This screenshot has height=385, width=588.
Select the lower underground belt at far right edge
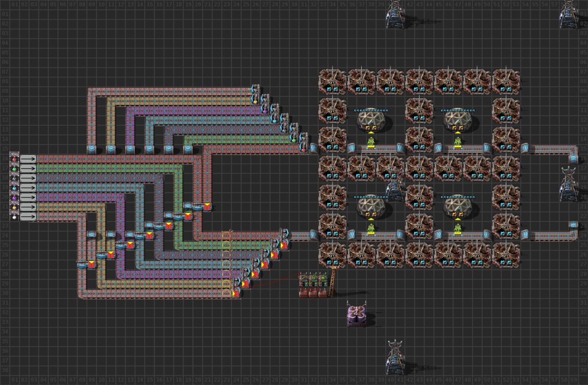[x=573, y=225]
